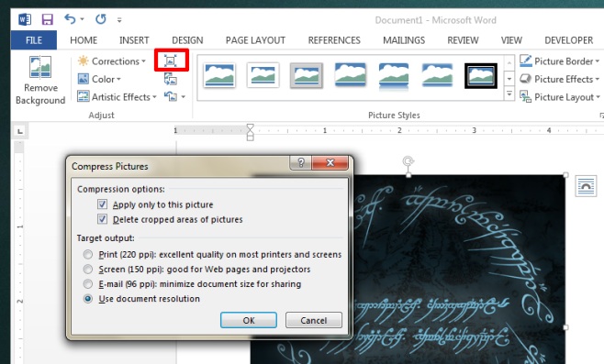Open the Undo history dropdown arrow

pyautogui.click(x=82, y=19)
